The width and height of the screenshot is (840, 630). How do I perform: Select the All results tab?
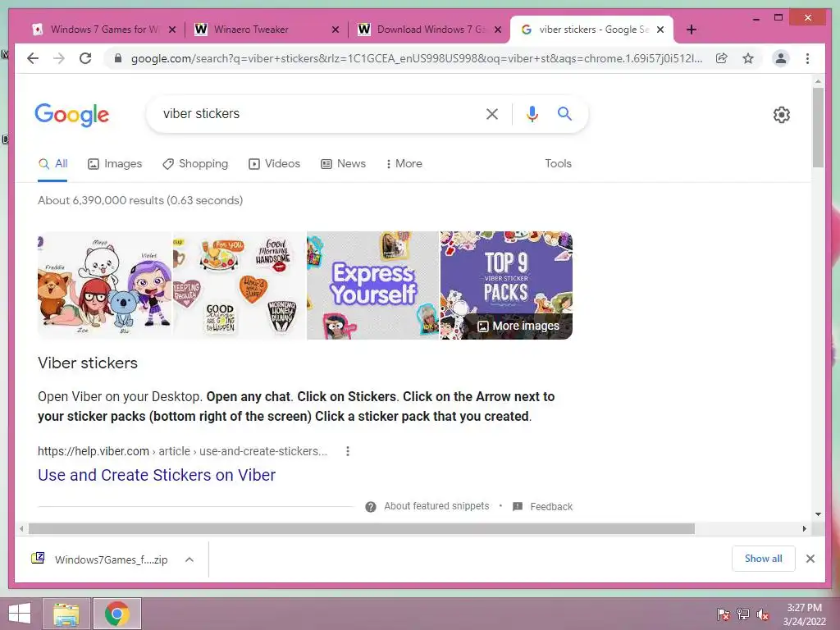52,164
